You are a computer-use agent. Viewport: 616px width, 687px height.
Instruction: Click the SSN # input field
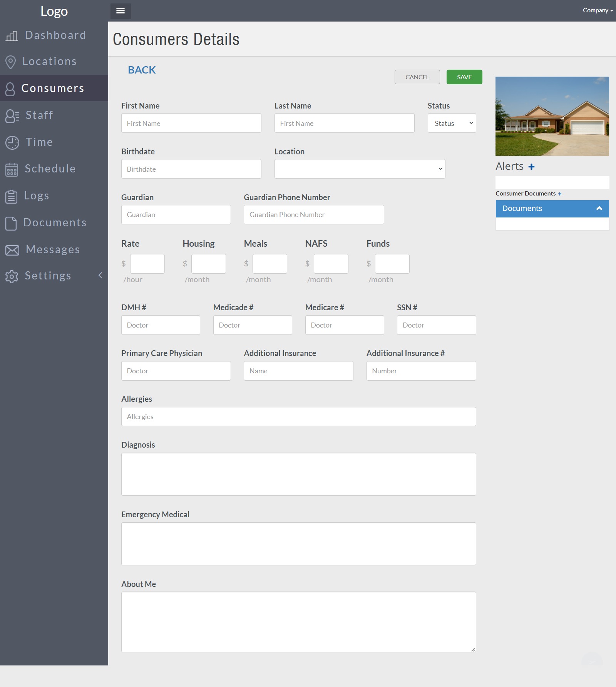pyautogui.click(x=437, y=325)
